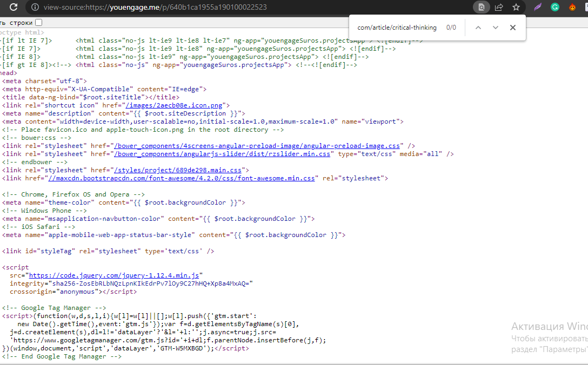The height and width of the screenshot is (365, 588).
Task: Click the viewport meta tag line
Action: pos(203,122)
